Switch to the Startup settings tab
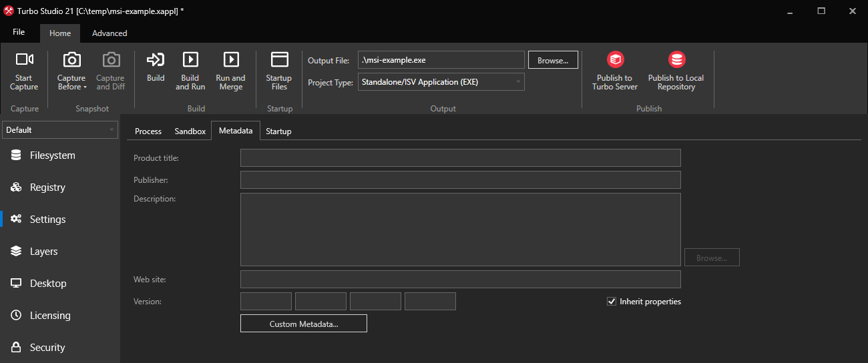868x363 pixels. pos(278,131)
